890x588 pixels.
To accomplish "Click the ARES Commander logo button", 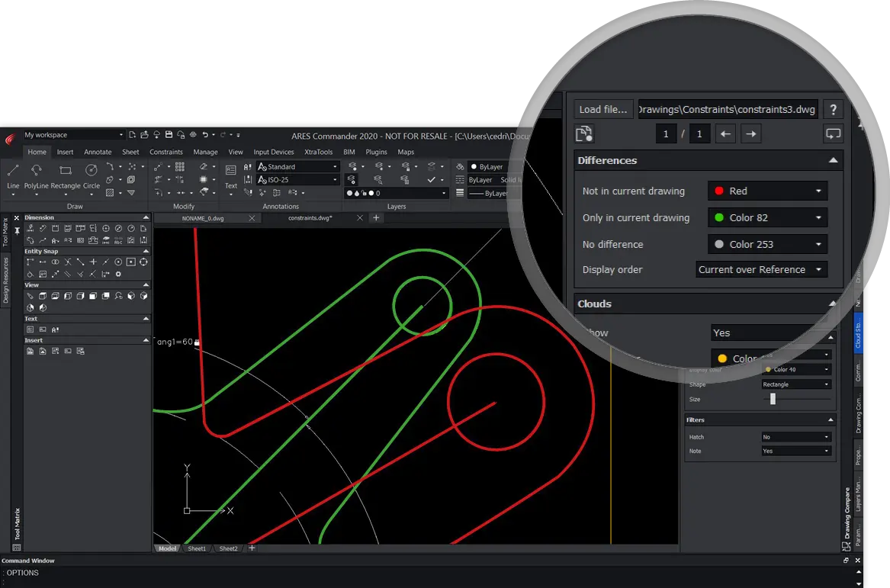I will pos(10,139).
